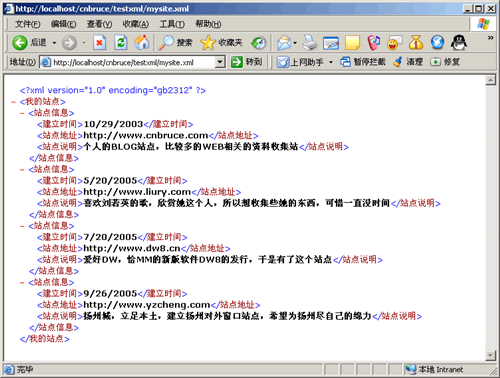Screen dimensions: 500x378
Task: Open the 帮助(H) menu
Action: pyautogui.click(x=208, y=24)
